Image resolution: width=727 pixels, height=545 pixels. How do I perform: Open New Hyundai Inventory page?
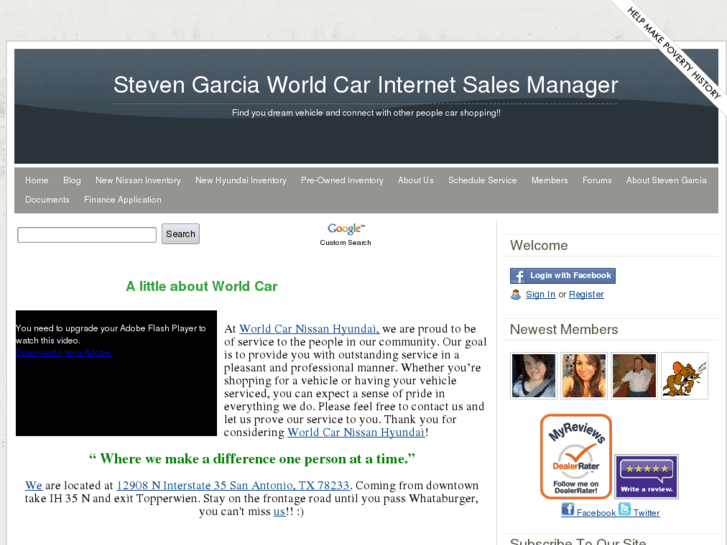pyautogui.click(x=241, y=180)
